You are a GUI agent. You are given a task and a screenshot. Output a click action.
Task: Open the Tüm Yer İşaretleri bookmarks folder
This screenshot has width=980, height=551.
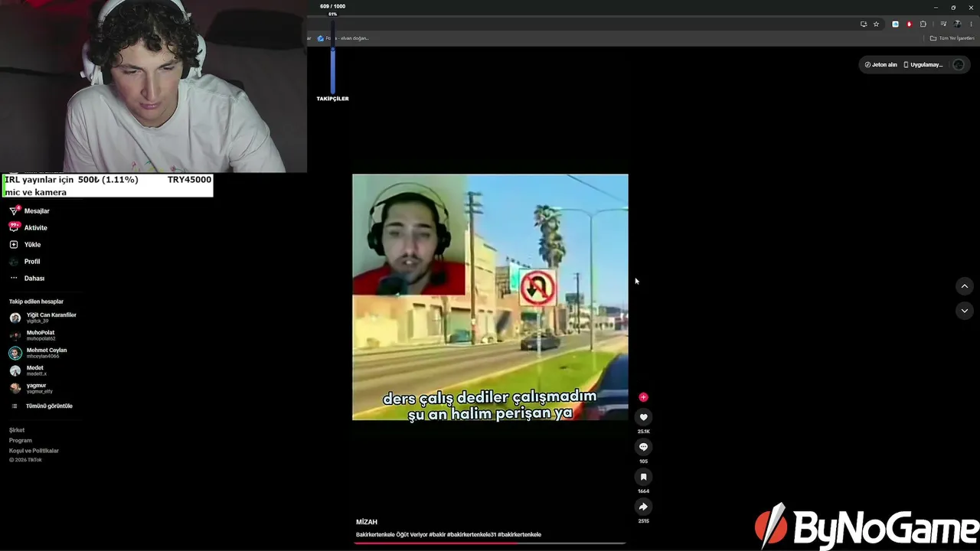(x=952, y=38)
